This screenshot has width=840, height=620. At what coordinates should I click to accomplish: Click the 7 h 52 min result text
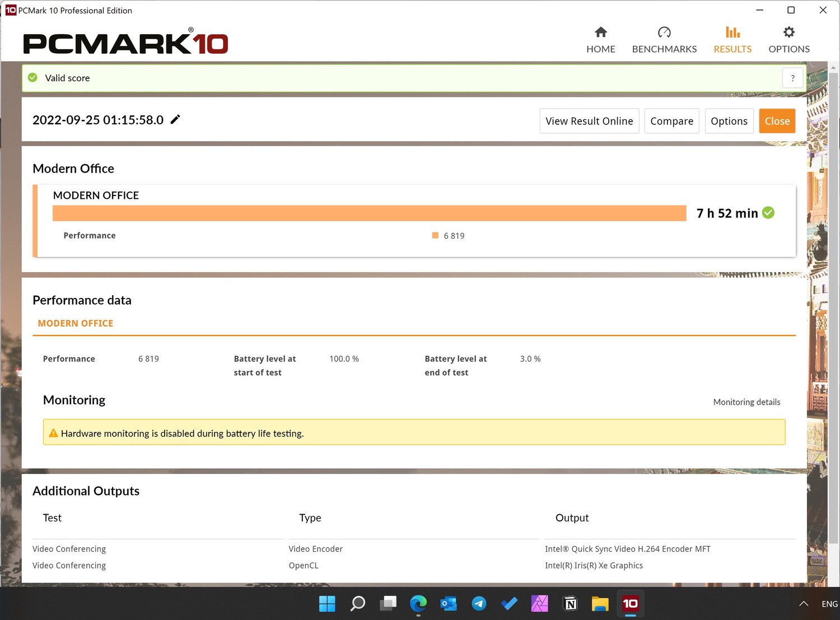[x=727, y=213]
